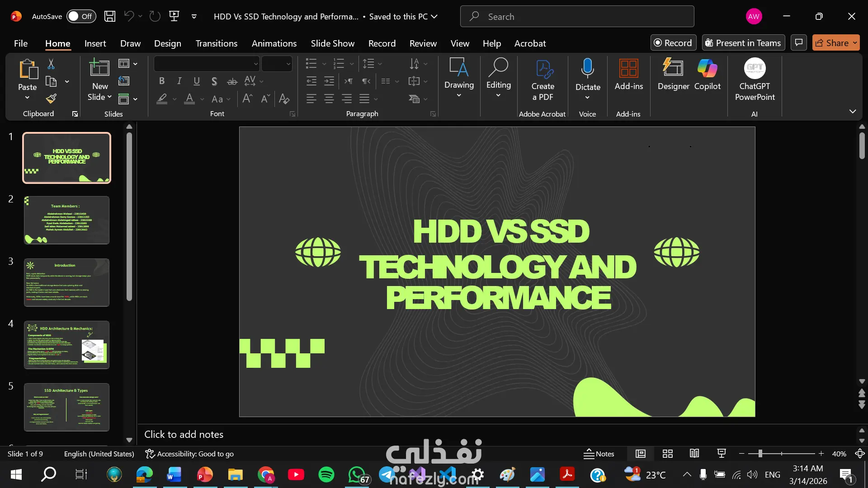The image size is (868, 488).
Task: Click Decrease Font Size icon
Action: 265,99
